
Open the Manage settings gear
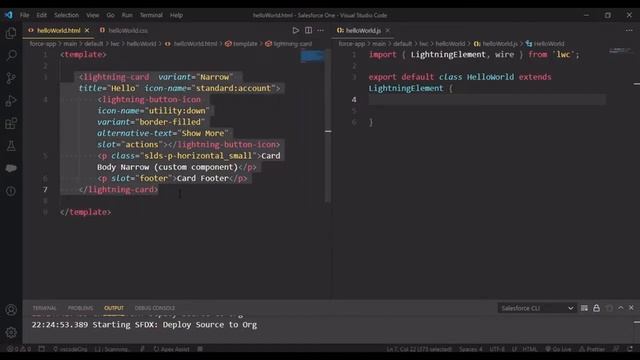pos(11,332)
